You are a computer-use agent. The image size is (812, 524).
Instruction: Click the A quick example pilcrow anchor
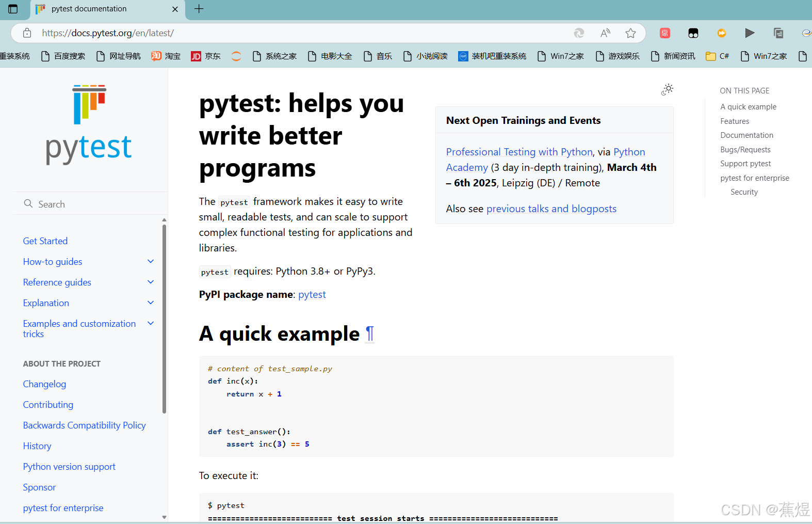370,334
